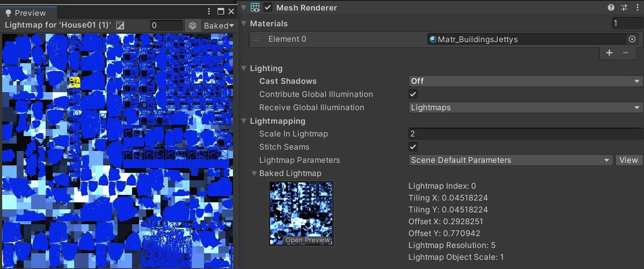Click the Lightmap Parameters label
The image size is (644, 269).
click(x=299, y=160)
